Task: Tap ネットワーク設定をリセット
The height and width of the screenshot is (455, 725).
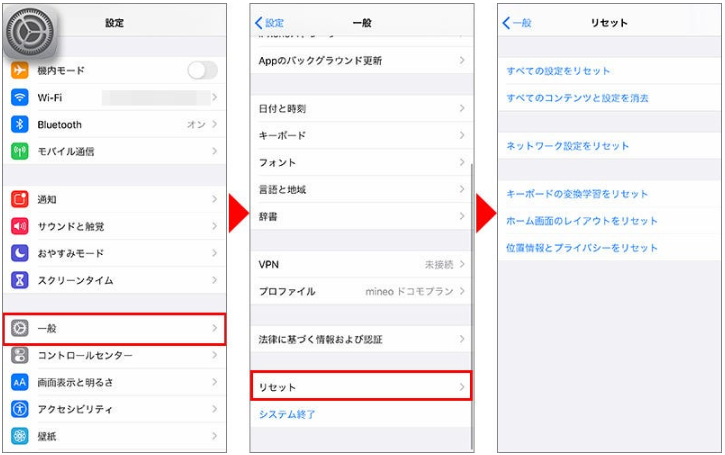Action: 568,146
